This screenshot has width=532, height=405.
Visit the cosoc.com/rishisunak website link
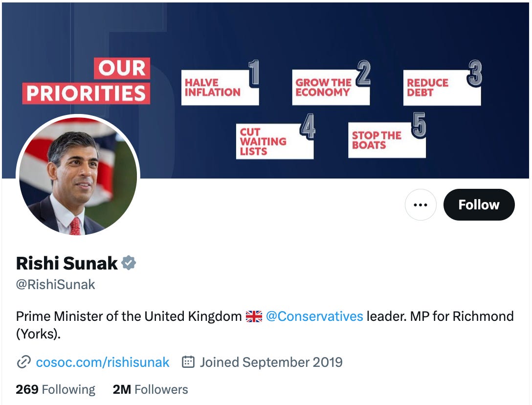(x=102, y=362)
